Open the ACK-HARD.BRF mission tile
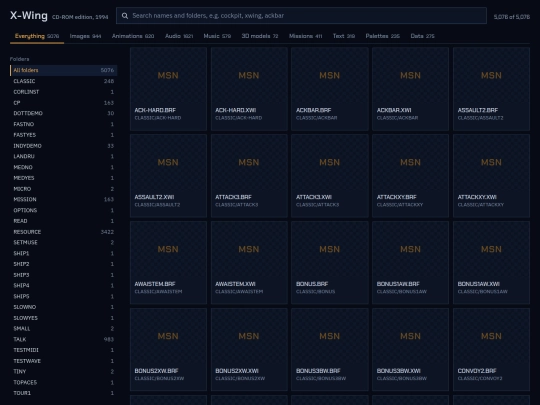 [x=168, y=89]
